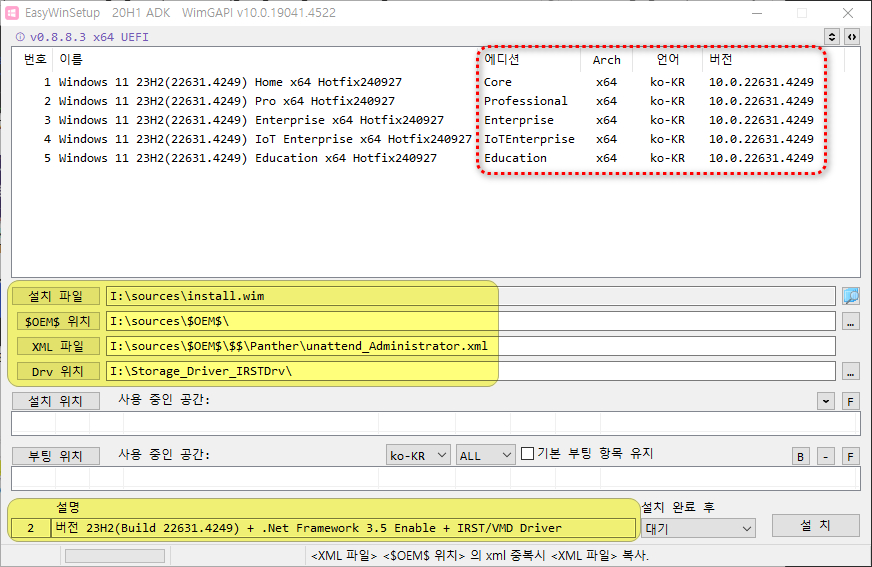The image size is (872, 567).
Task: Click the install location partition list area
Action: (x=435, y=423)
